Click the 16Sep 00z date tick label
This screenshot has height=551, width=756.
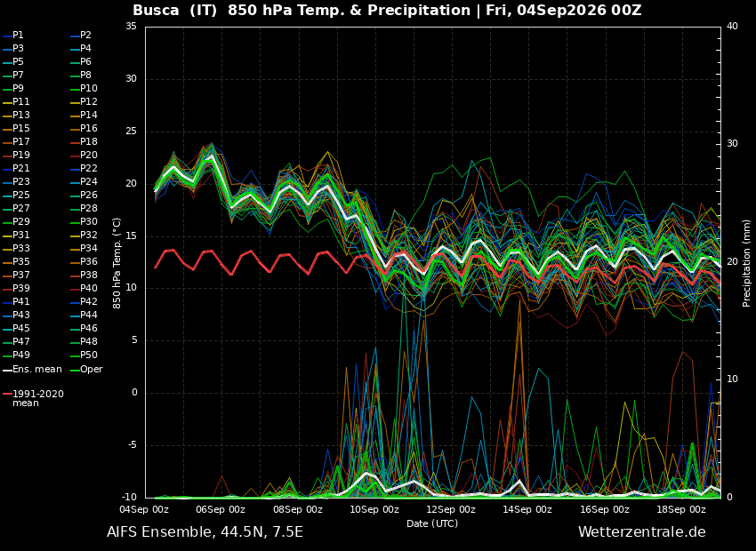pyautogui.click(x=605, y=509)
